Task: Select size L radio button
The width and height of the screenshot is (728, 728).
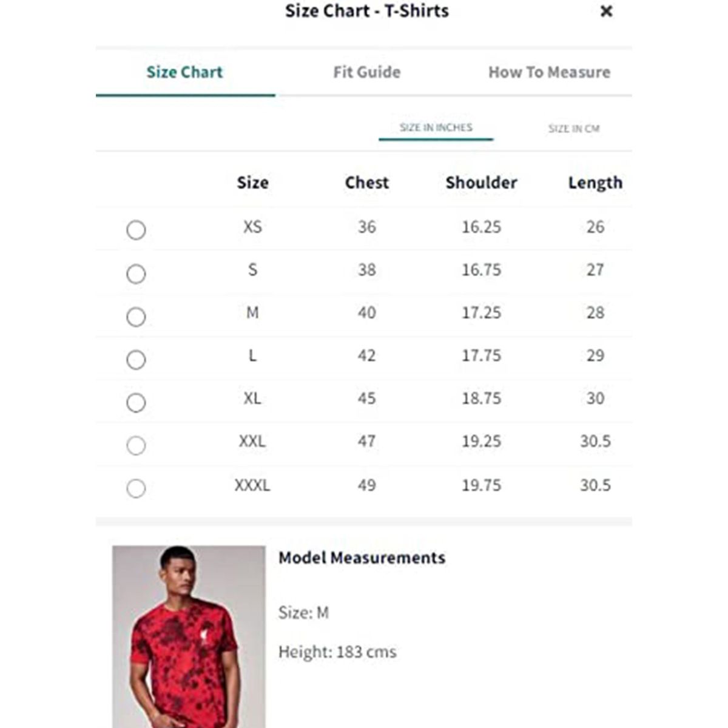Action: pyautogui.click(x=136, y=360)
